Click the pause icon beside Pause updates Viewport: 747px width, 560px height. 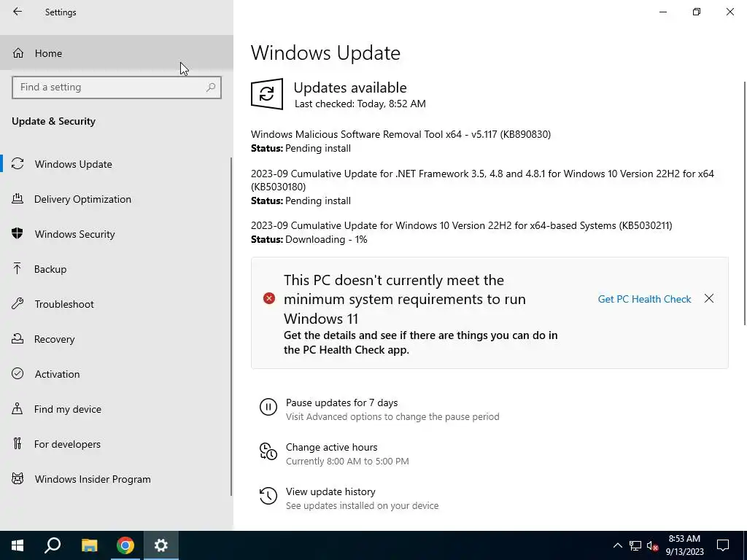[268, 407]
